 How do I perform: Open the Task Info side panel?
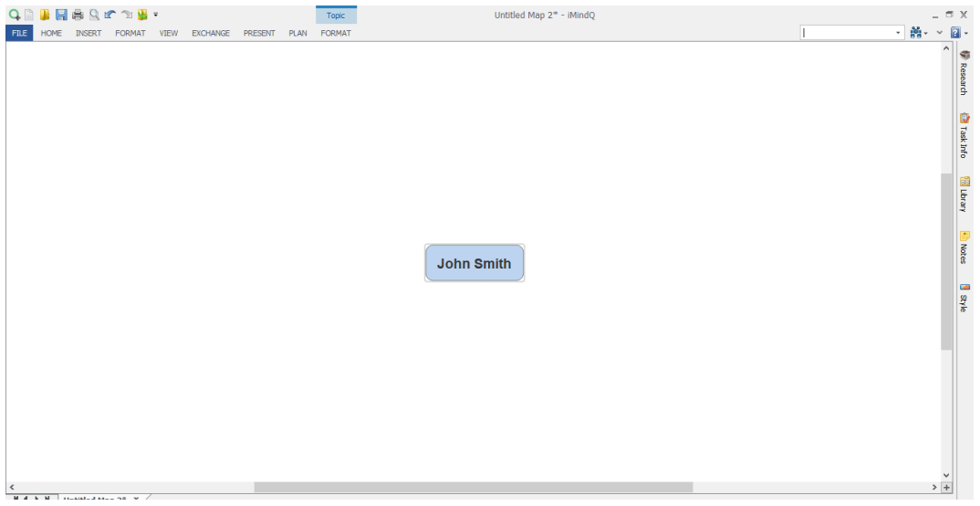tap(964, 134)
